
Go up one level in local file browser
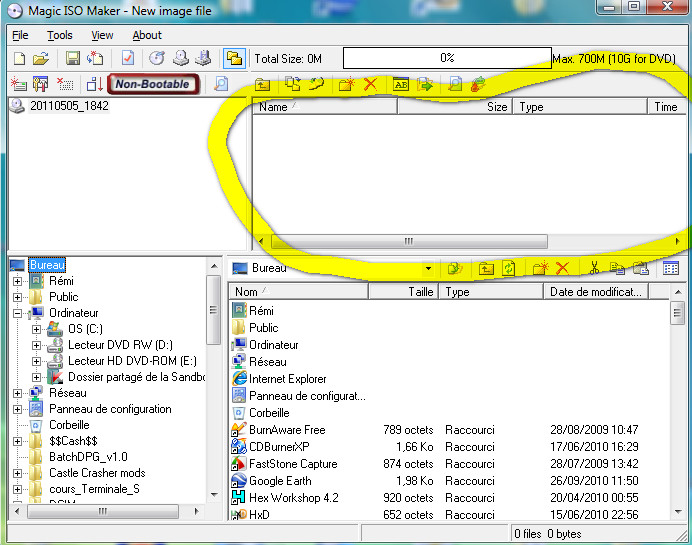click(486, 268)
